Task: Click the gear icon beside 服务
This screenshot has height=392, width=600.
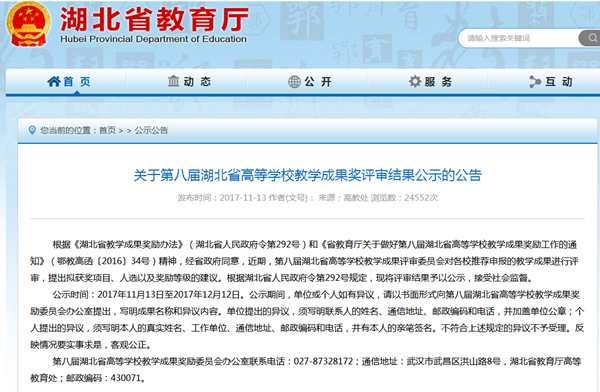Action: [415, 81]
